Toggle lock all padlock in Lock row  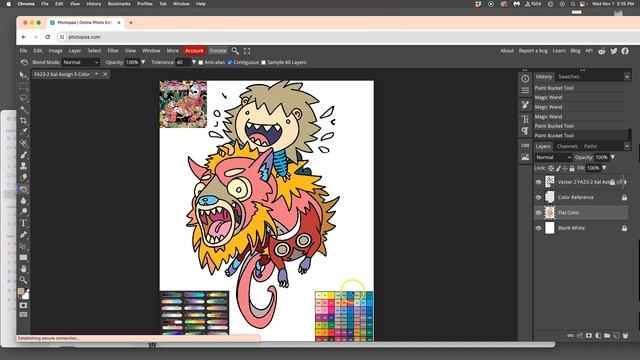572,168
